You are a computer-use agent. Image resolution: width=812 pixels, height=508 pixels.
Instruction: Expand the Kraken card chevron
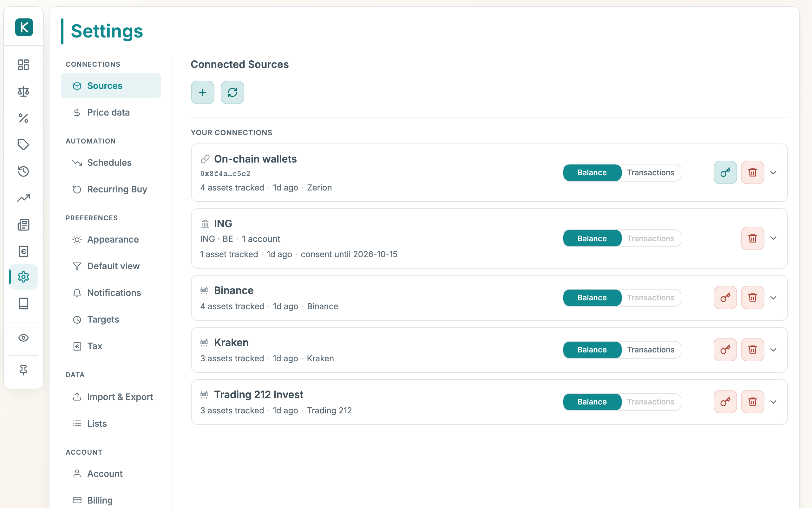click(773, 350)
